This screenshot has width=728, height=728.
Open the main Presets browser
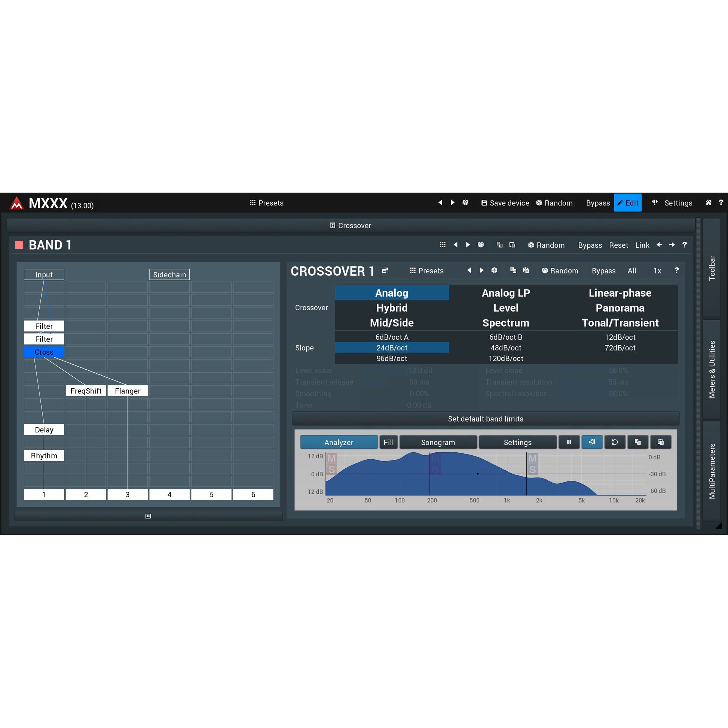[x=266, y=203]
